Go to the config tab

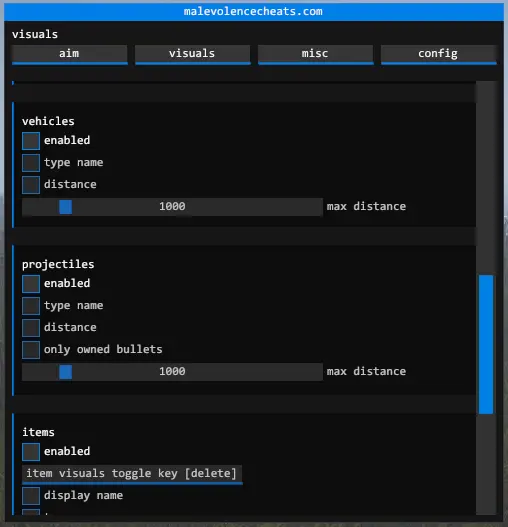tap(438, 54)
